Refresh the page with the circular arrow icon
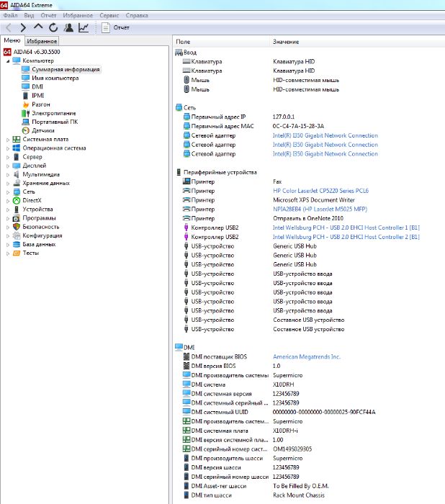This screenshot has width=445, height=504. (53, 27)
